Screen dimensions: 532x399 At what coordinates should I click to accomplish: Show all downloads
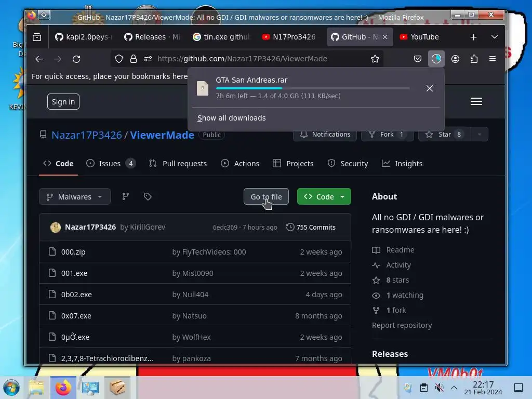pos(231,118)
